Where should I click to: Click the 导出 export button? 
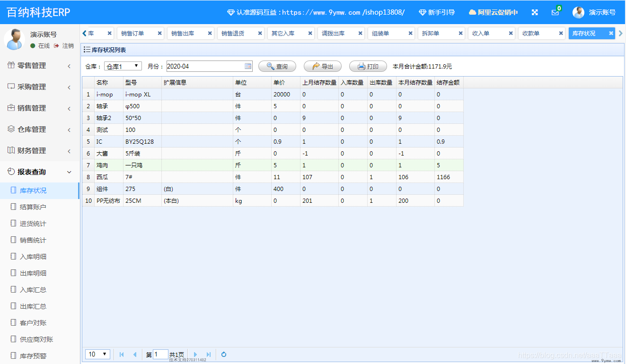click(x=323, y=66)
